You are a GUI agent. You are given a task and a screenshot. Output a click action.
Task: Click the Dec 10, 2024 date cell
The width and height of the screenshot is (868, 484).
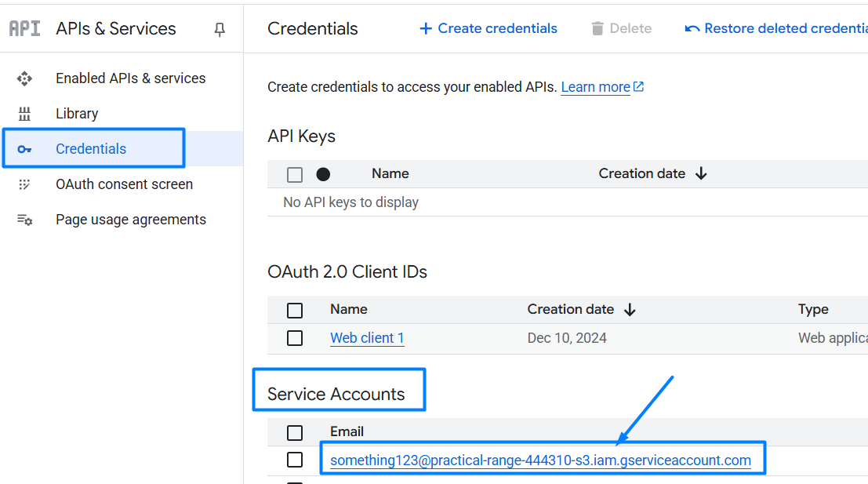pyautogui.click(x=567, y=338)
